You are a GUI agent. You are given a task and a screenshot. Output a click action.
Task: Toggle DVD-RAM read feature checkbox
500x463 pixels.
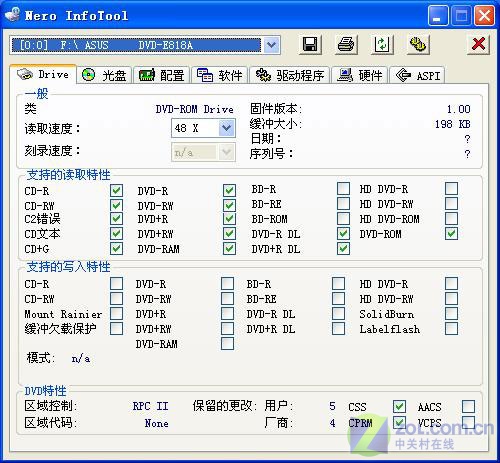229,249
